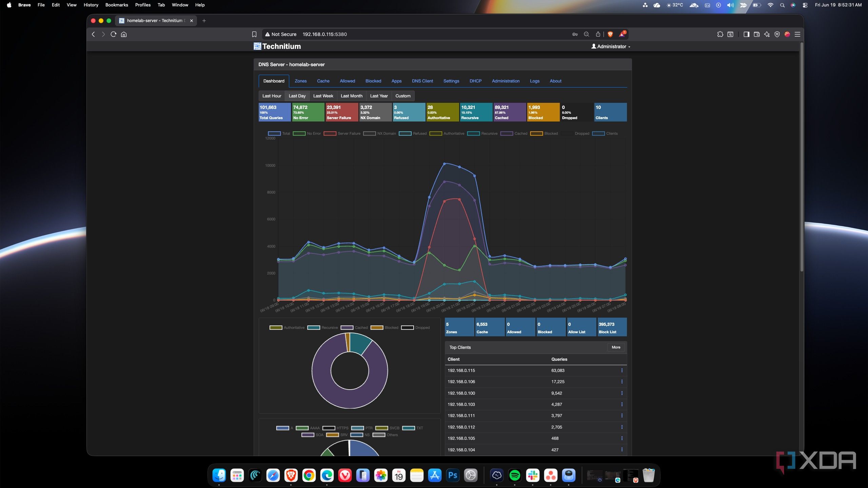This screenshot has height=488, width=868.
Task: Click the AAAA swatch in query type legend
Action: [x=302, y=428]
